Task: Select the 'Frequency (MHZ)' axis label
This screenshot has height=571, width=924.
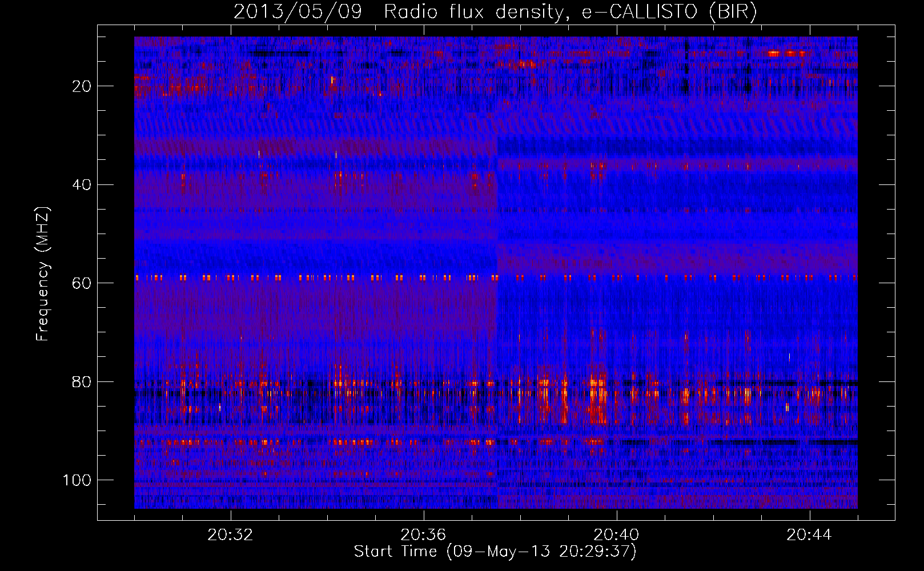Action: tap(43, 274)
